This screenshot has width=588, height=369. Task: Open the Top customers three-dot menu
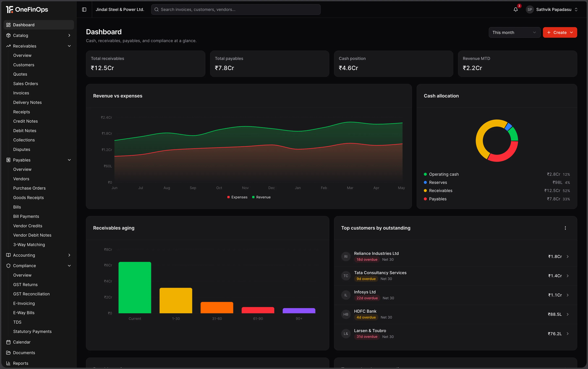click(x=565, y=228)
